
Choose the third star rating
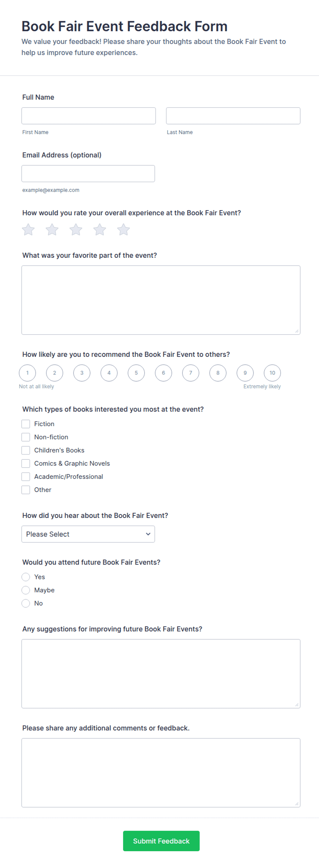click(76, 230)
